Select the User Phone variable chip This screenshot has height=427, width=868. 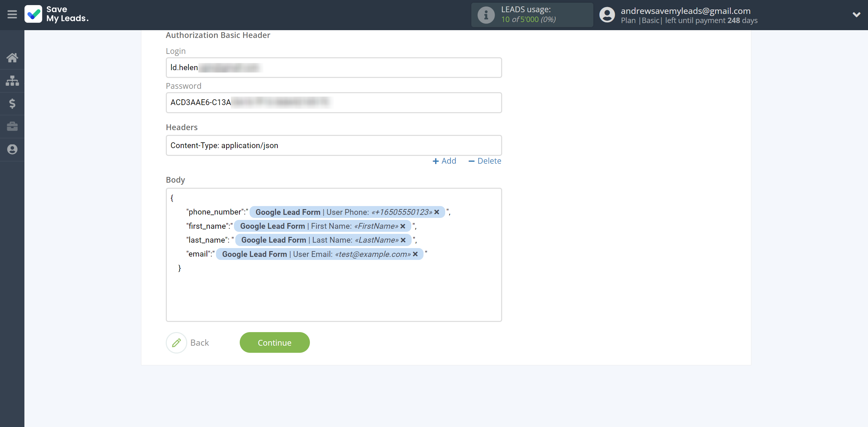click(x=347, y=212)
